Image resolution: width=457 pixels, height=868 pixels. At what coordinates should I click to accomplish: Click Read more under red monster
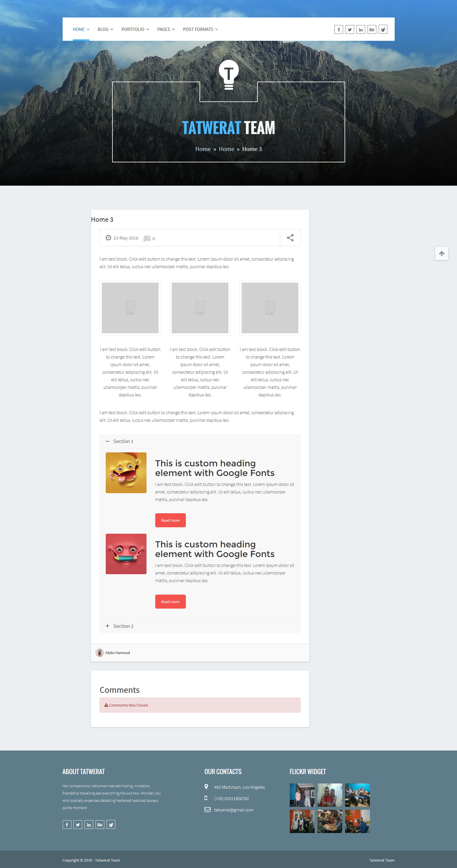coord(170,602)
